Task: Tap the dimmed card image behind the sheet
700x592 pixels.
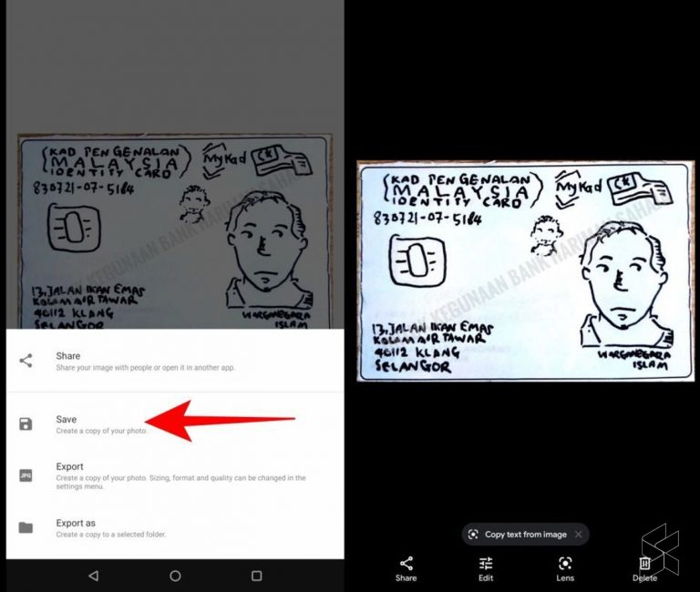Action: (175, 231)
